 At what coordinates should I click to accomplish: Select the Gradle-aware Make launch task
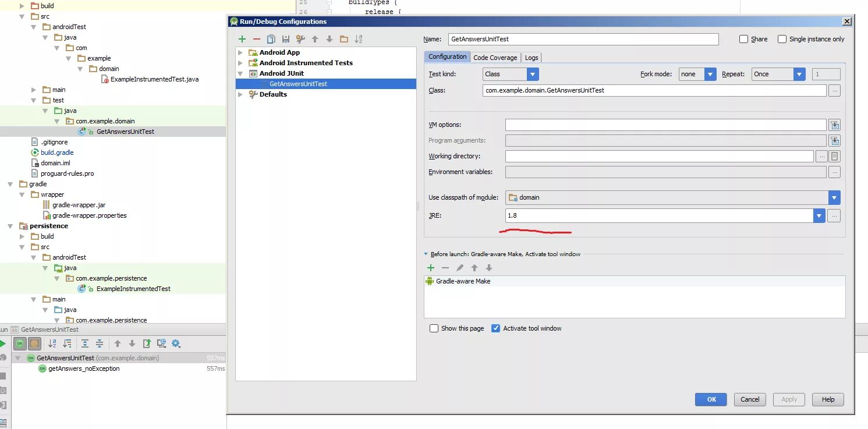coord(635,281)
